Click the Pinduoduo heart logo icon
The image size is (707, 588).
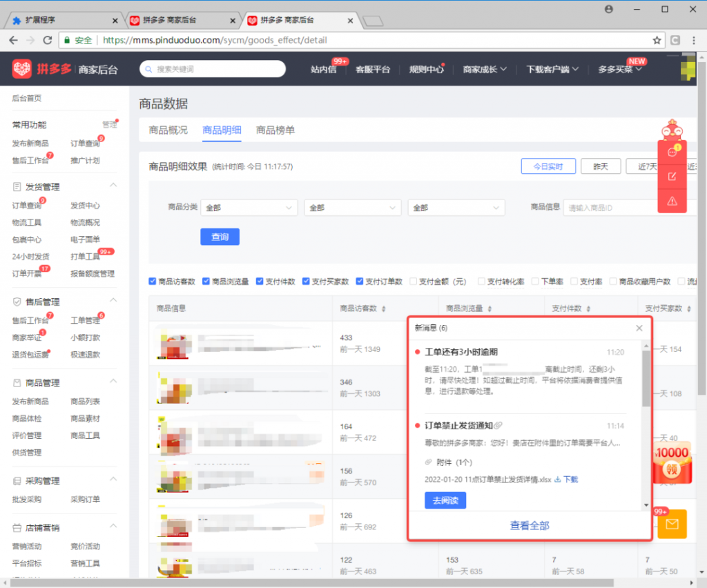point(22,69)
